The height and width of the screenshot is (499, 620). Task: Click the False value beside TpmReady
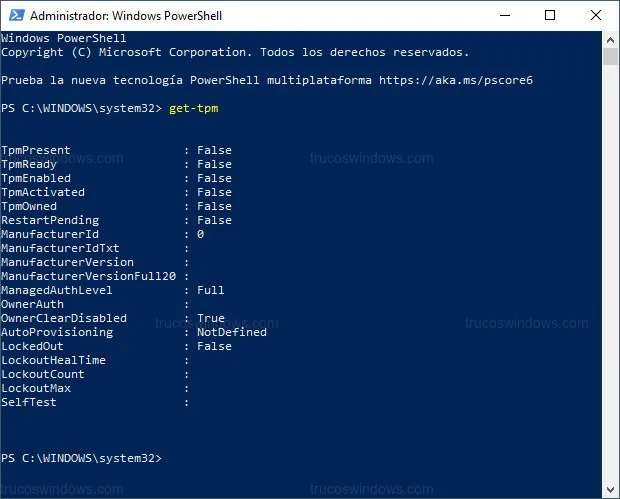click(214, 164)
